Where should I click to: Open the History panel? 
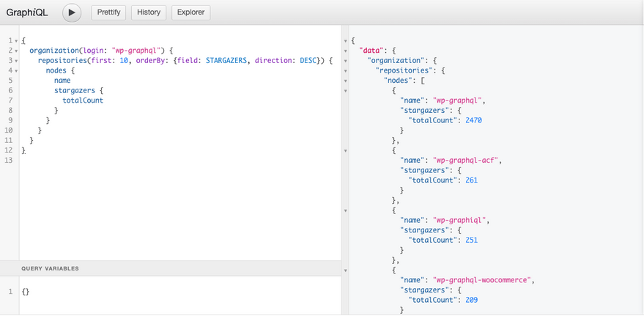tap(149, 12)
